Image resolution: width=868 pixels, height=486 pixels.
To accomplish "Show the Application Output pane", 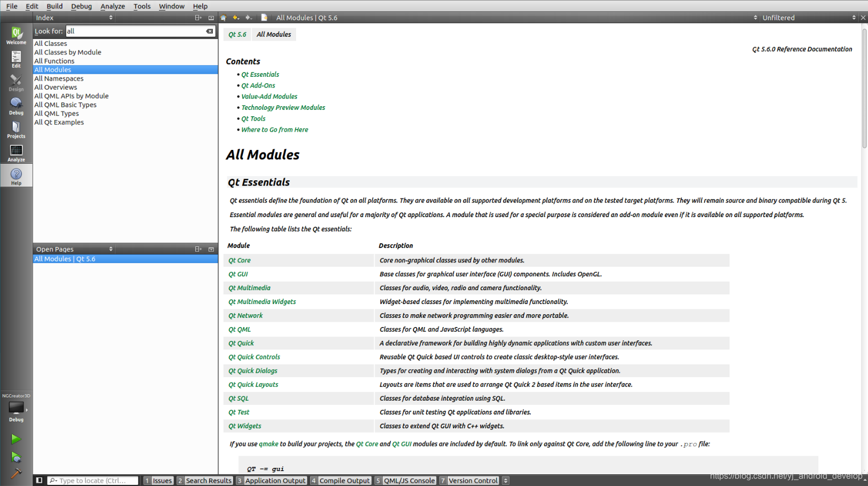I will pyautogui.click(x=271, y=481).
